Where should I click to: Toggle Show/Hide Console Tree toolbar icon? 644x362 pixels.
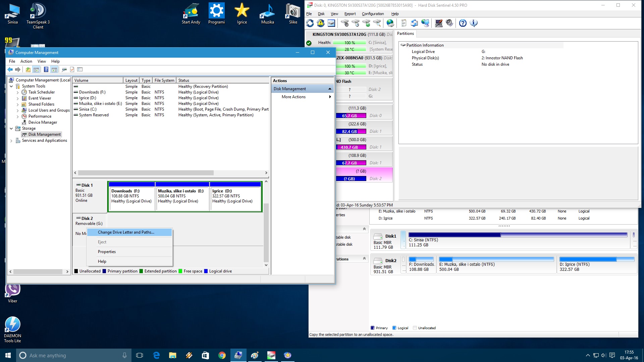36,70
